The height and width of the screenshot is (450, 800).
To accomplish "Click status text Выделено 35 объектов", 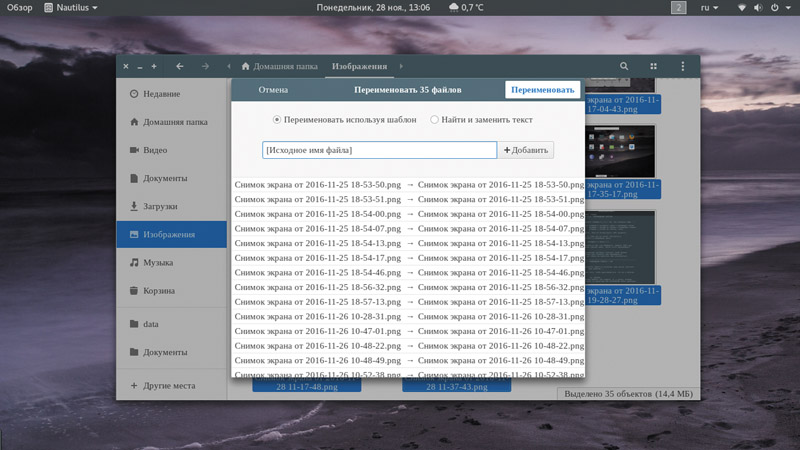I will click(629, 394).
